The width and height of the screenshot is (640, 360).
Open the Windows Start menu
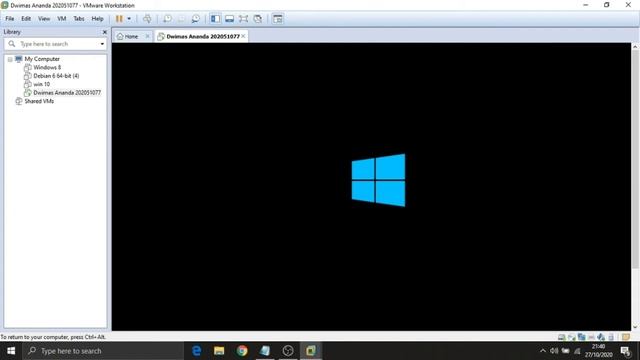[x=11, y=351]
